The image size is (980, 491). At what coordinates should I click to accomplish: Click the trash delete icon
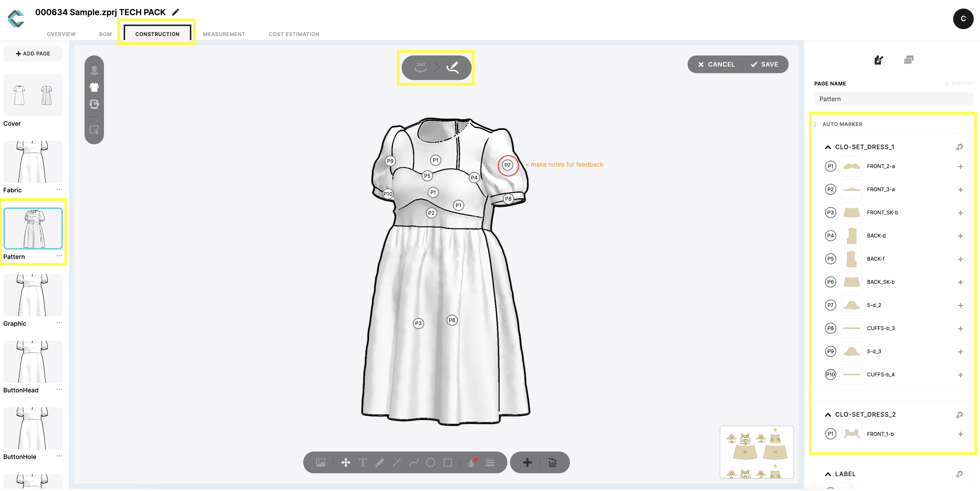coord(552,462)
